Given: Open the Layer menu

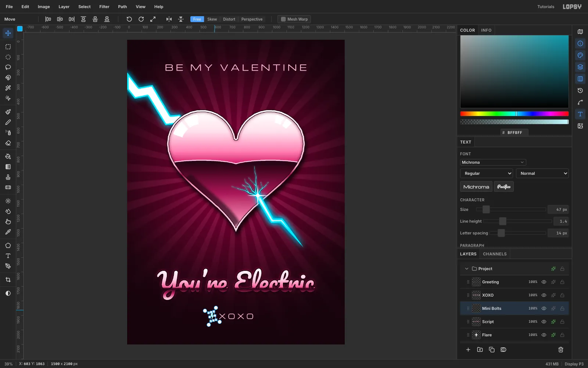Looking at the screenshot, I should (64, 7).
